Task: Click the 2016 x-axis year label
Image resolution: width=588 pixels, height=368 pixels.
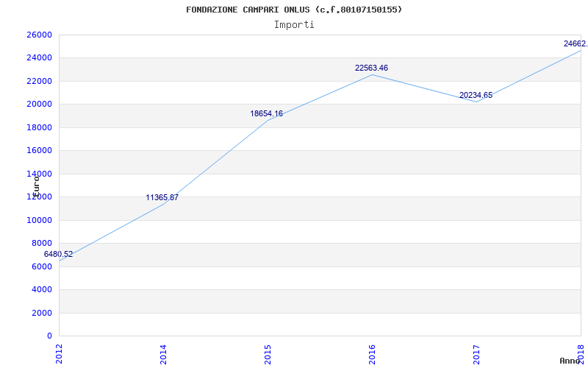Action: pyautogui.click(x=372, y=353)
